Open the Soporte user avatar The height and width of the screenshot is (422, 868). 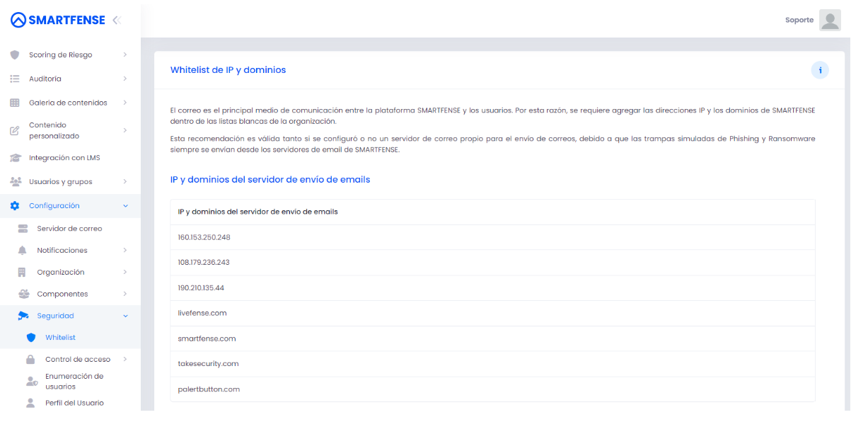tap(830, 20)
